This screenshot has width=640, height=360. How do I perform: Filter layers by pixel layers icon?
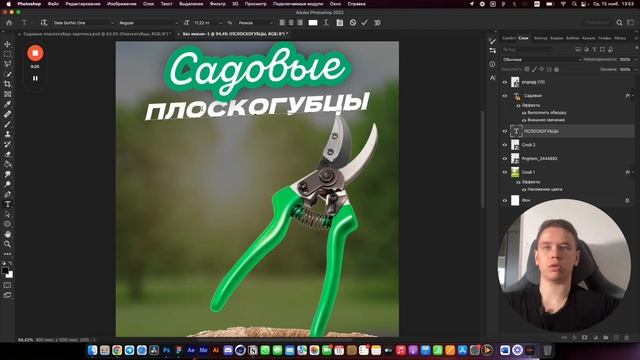tap(578, 49)
